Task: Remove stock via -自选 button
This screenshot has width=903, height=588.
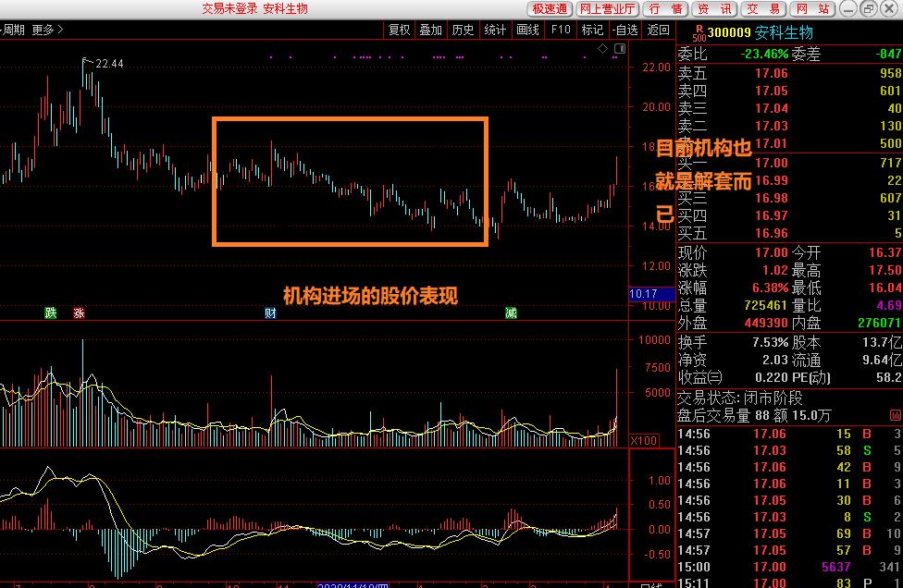Action: (x=625, y=30)
